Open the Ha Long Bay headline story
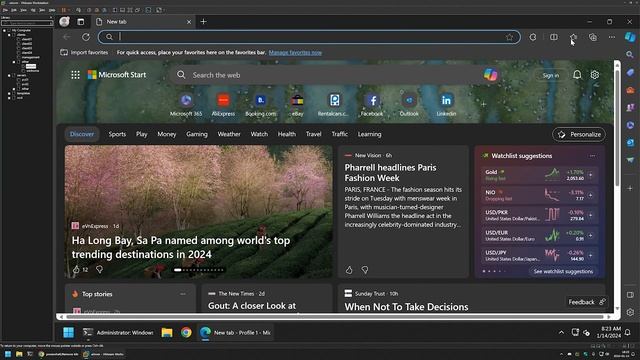 tap(181, 247)
